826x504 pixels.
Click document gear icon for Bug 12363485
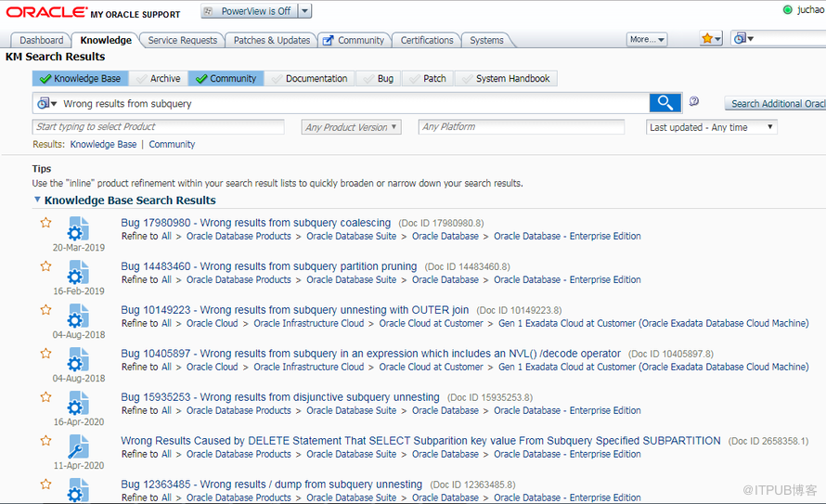[x=78, y=490]
